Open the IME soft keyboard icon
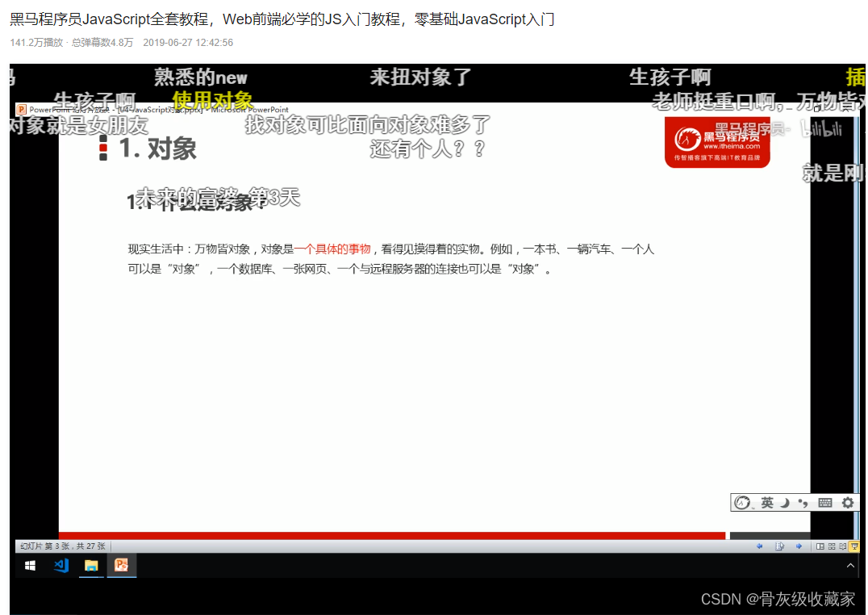 coord(826,503)
